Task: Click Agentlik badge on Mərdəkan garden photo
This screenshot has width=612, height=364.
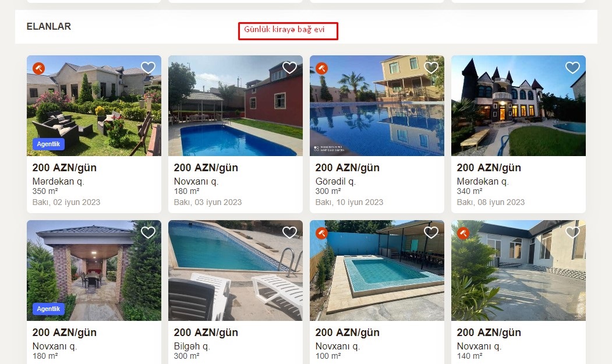Action: (48, 144)
